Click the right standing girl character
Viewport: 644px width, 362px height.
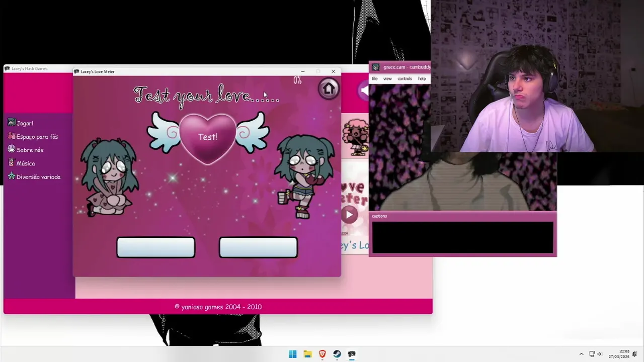(304, 176)
